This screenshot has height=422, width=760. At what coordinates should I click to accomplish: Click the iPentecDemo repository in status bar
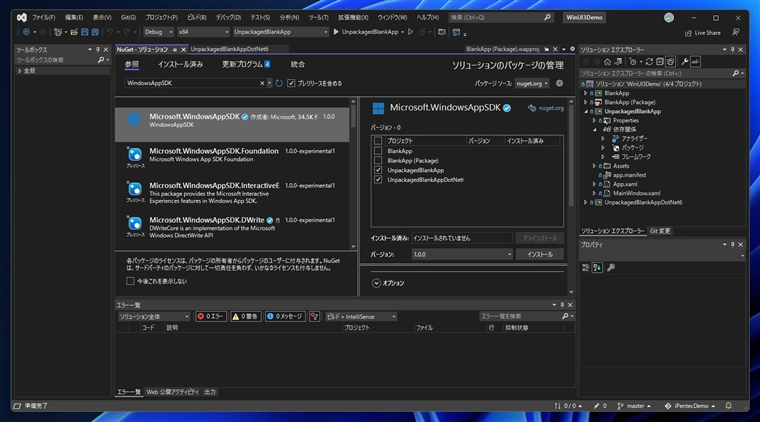pyautogui.click(x=690, y=406)
